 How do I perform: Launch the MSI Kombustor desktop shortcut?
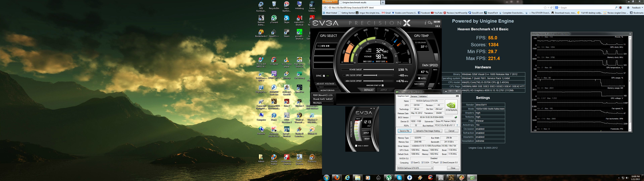[261, 7]
